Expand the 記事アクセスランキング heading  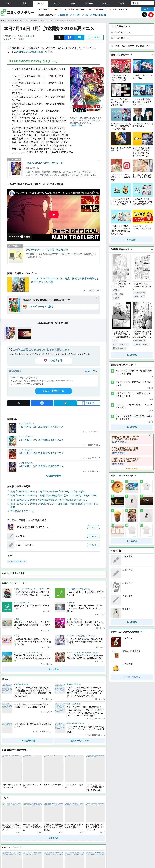tap(123, 365)
